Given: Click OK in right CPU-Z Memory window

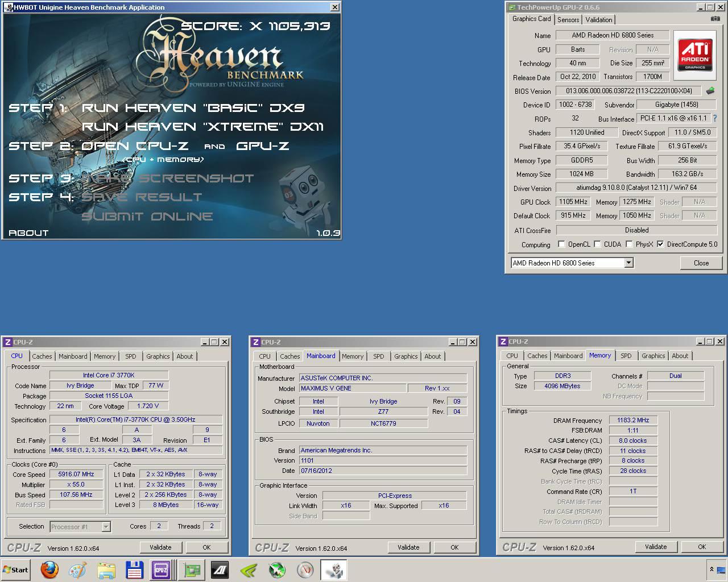Looking at the screenshot, I should pos(702,547).
